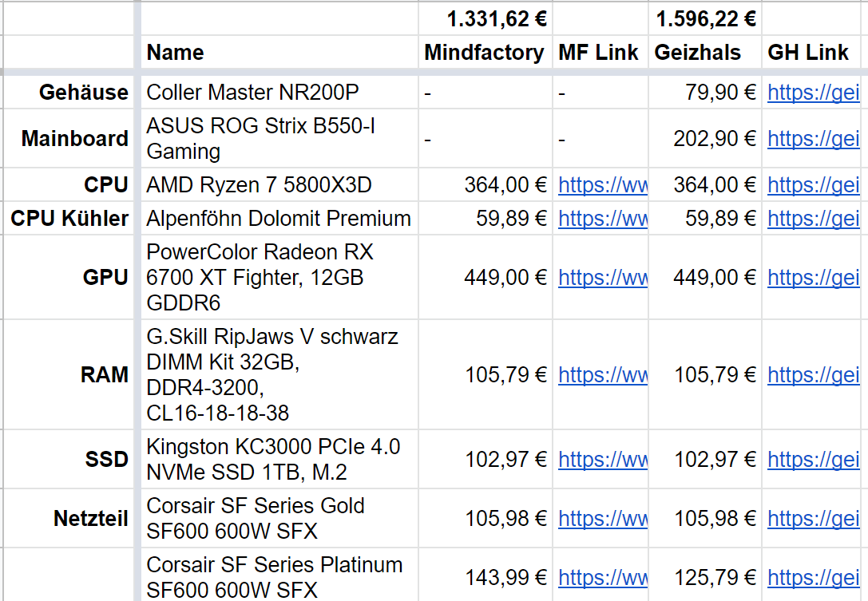Select the Mindfactory total cell 1.331,62 €
Image resolution: width=868 pixels, height=601 pixels.
pos(485,19)
